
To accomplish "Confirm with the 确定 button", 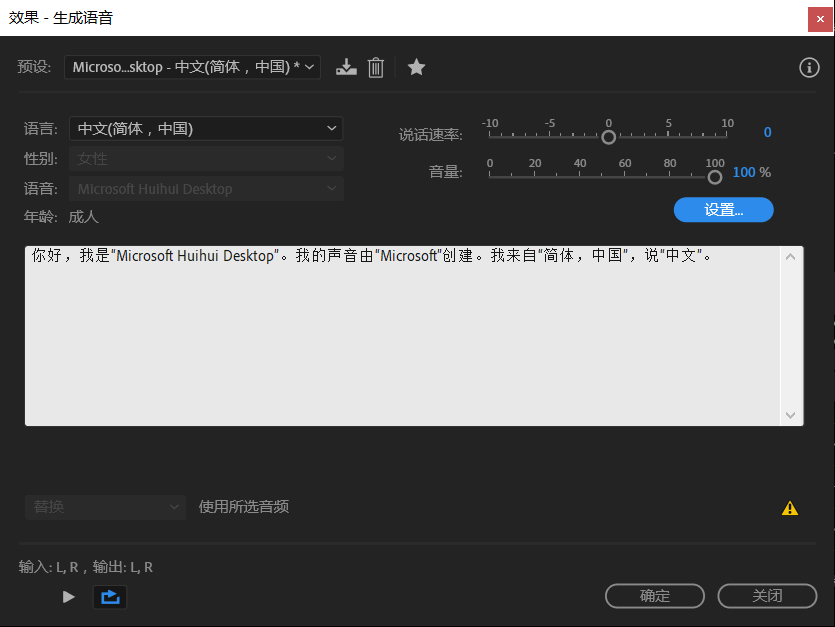I will pyautogui.click(x=655, y=596).
